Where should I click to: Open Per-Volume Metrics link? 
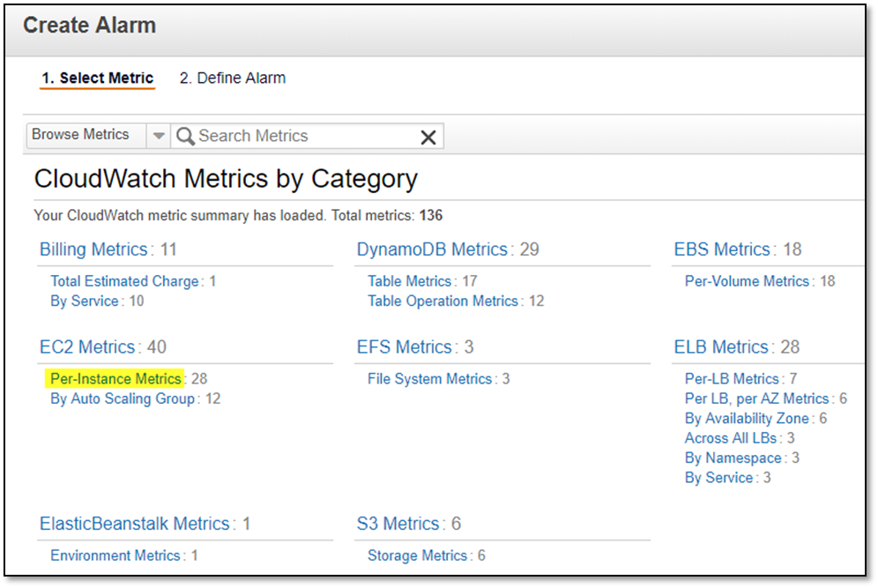(747, 281)
